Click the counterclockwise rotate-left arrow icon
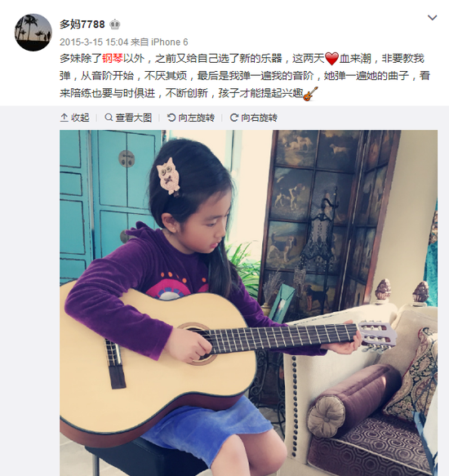Screen dimensions: 449x476 [x=171, y=118]
